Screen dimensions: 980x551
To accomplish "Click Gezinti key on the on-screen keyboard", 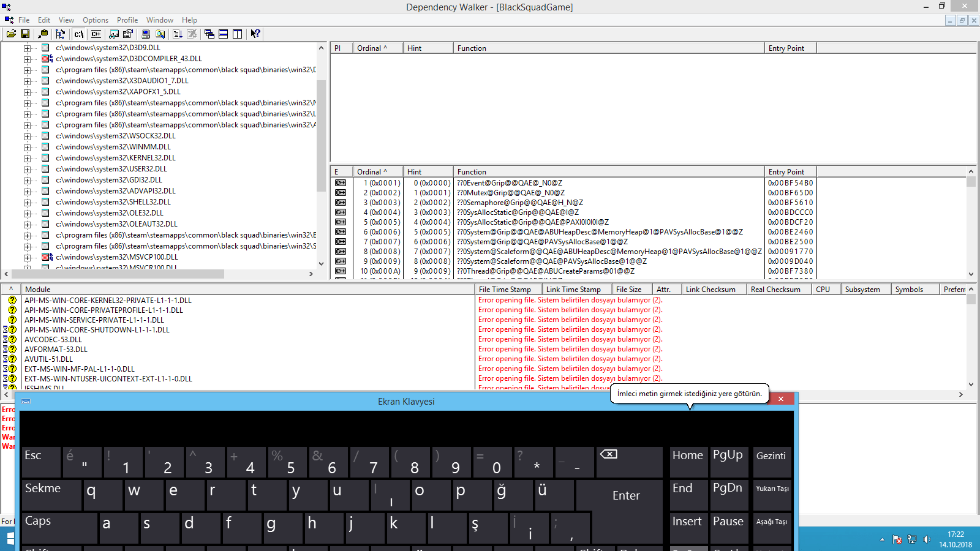I will pyautogui.click(x=771, y=462).
